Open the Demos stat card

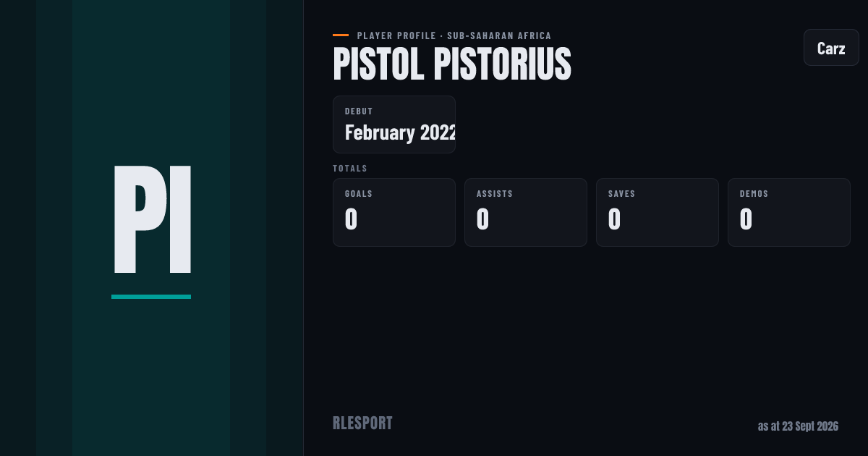point(789,213)
